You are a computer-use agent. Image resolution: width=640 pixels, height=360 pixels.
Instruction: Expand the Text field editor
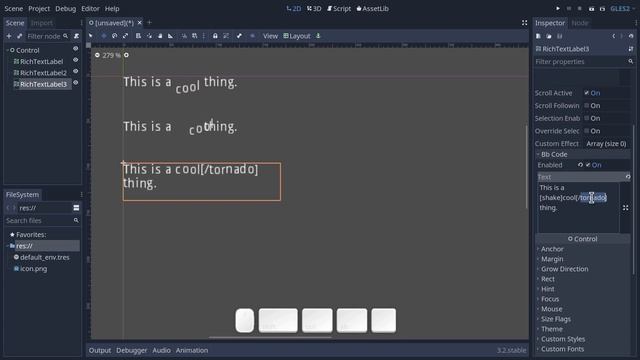(x=625, y=208)
